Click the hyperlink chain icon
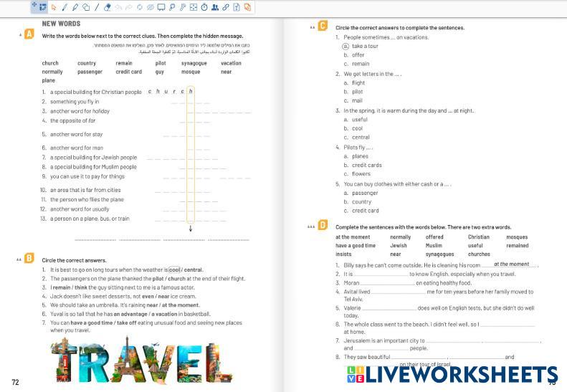 (226, 7)
